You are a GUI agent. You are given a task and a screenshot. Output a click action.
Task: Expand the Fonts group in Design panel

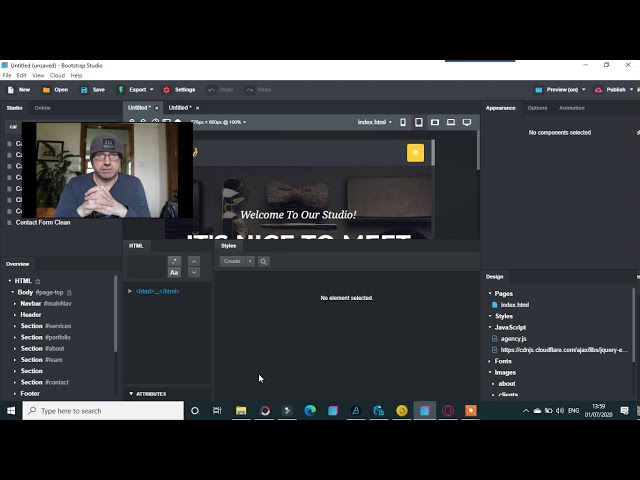click(490, 361)
